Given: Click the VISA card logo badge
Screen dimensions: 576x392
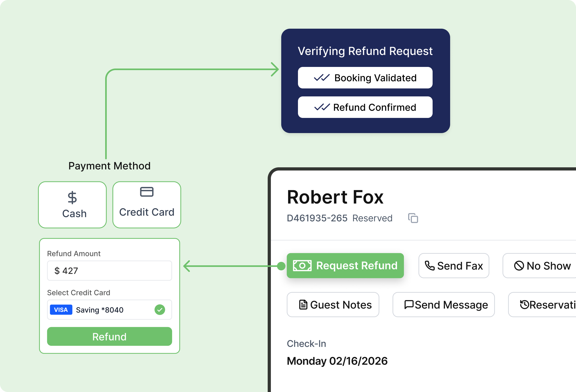Looking at the screenshot, I should (x=61, y=310).
